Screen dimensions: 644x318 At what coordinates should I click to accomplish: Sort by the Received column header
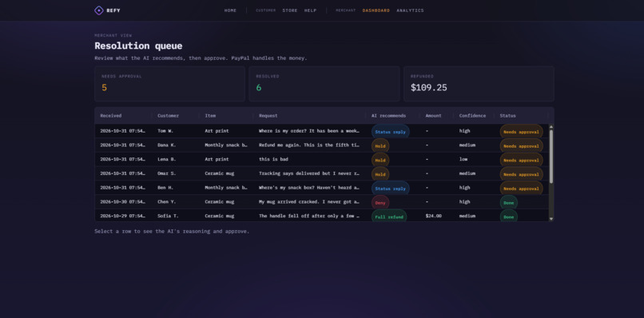[x=111, y=116]
